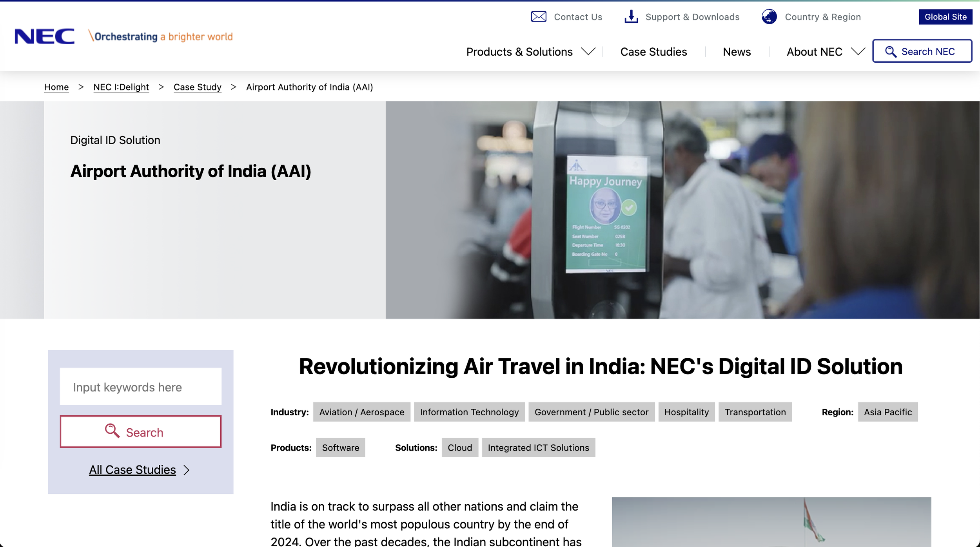Click the arrow beside All Case Studies

click(x=187, y=470)
